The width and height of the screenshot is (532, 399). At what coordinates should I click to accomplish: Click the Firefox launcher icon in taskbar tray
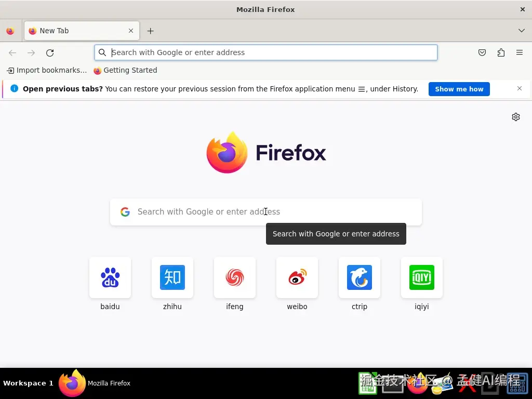coord(418,383)
